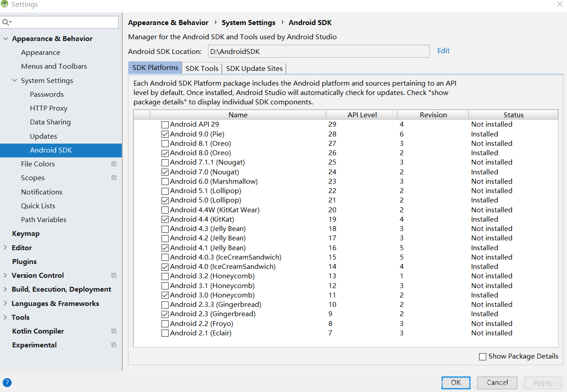Check the Android 4.3 (Jelly Bean) checkbox

pos(165,229)
